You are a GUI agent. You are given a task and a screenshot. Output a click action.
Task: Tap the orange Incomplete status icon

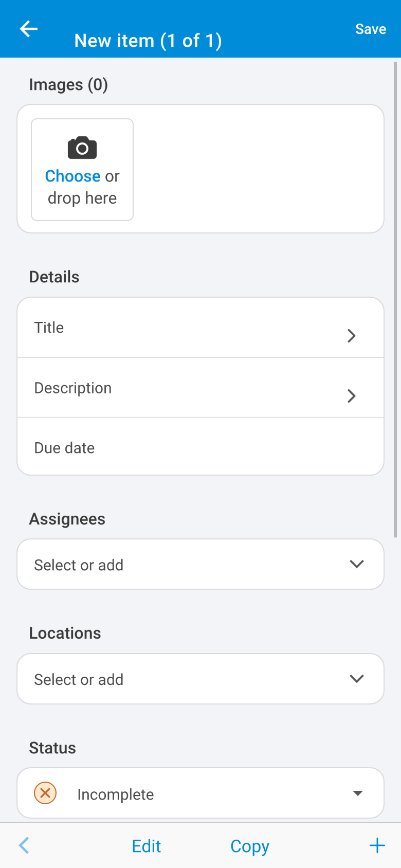tap(45, 793)
